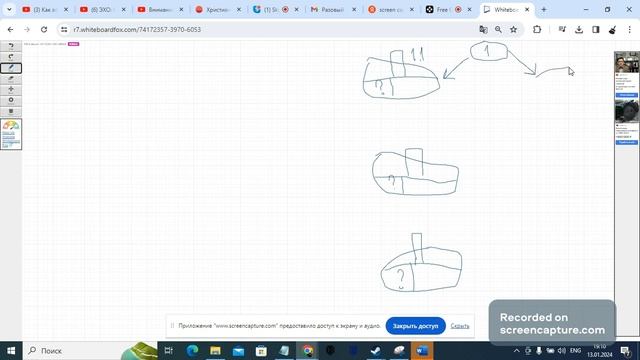Click the address bar URL whiteboardfox.com
Image resolution: width=640 pixels, height=360 pixels.
[x=137, y=29]
